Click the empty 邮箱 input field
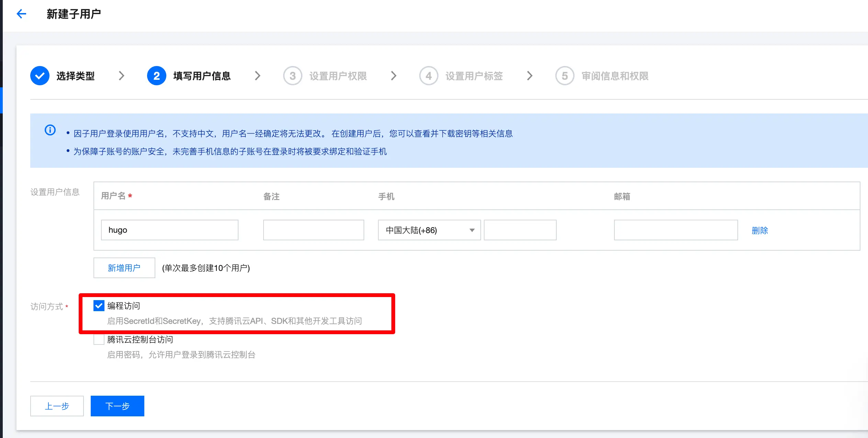 pos(676,230)
